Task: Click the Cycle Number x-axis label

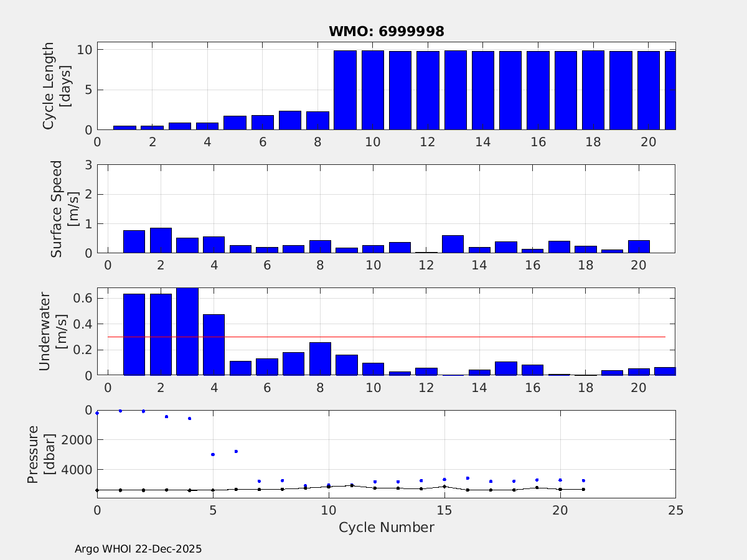Action: click(x=386, y=528)
